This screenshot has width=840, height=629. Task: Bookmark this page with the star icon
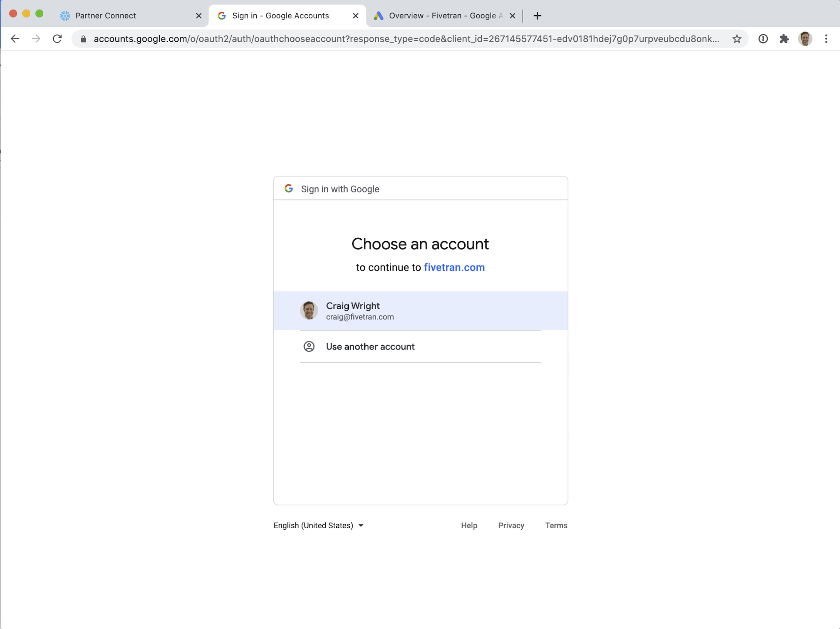pos(737,39)
